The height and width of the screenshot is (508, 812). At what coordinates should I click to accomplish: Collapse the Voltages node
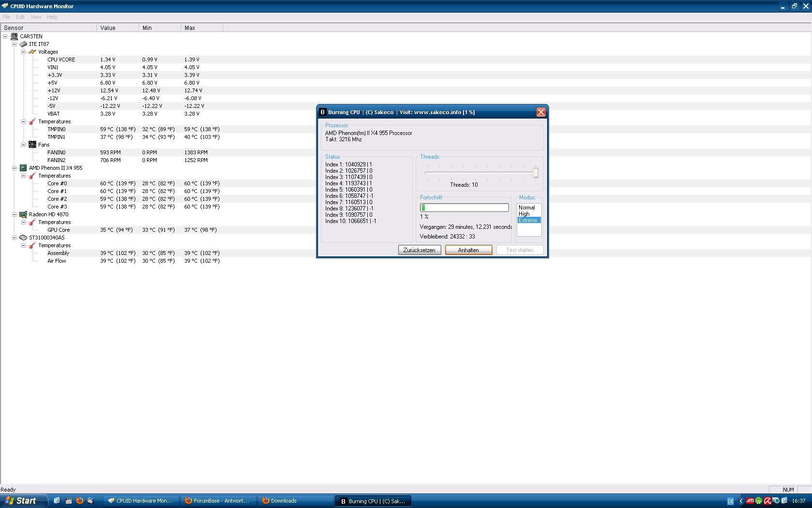(23, 52)
